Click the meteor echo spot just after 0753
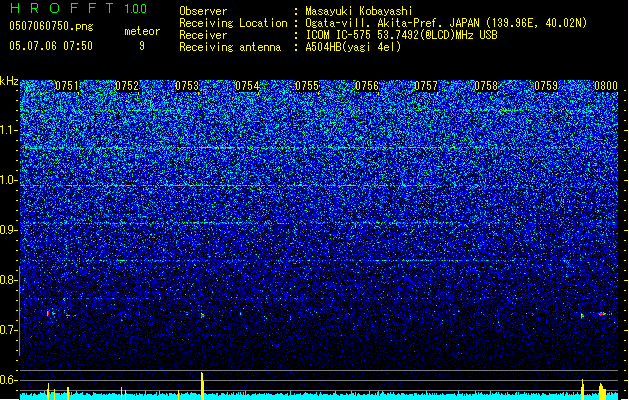Screen dimensions: 629x400 point(202,316)
